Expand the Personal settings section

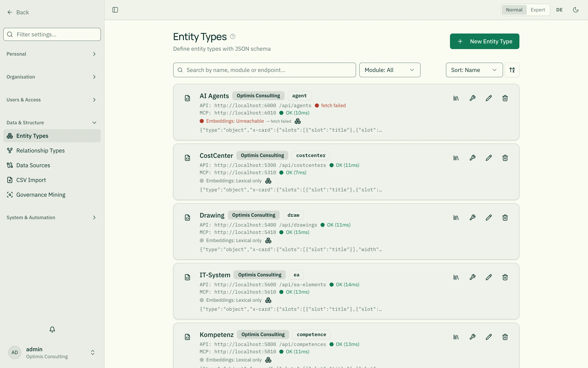click(x=52, y=54)
